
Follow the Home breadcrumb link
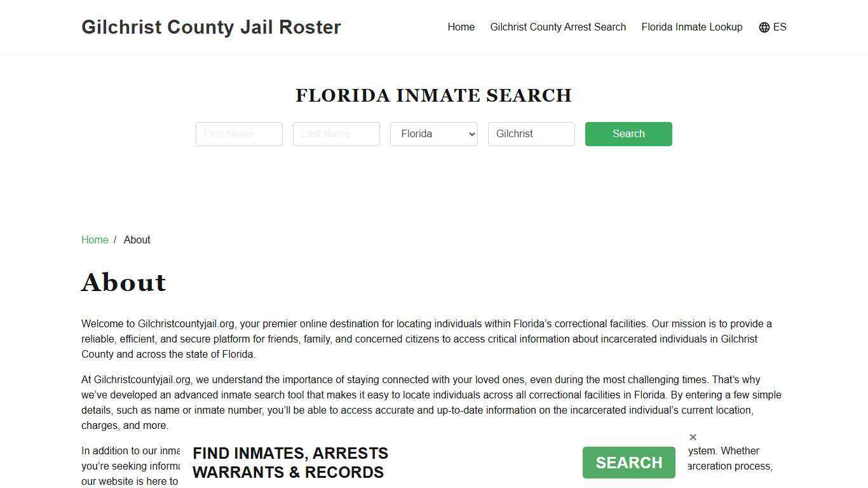pos(95,240)
